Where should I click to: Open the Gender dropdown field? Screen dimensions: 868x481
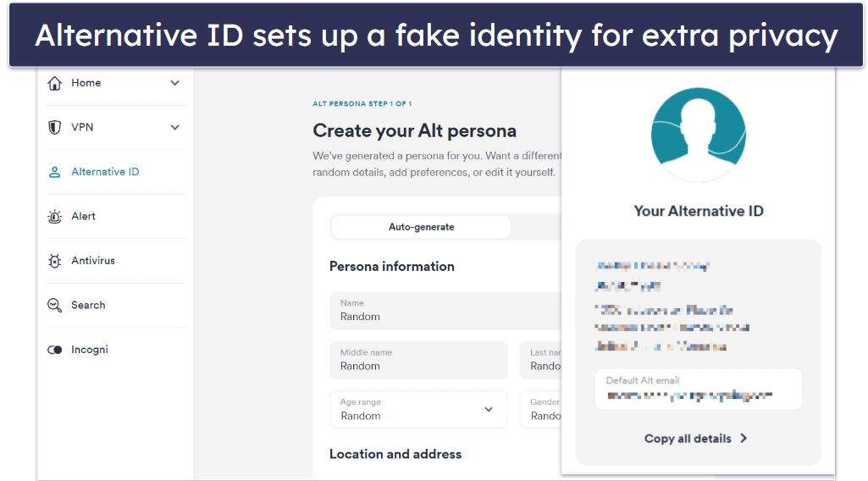pyautogui.click(x=540, y=410)
